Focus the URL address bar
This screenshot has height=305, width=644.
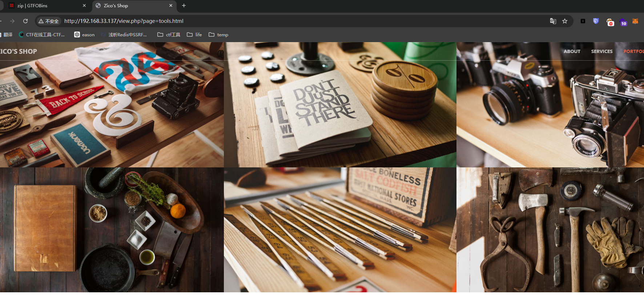[303, 21]
